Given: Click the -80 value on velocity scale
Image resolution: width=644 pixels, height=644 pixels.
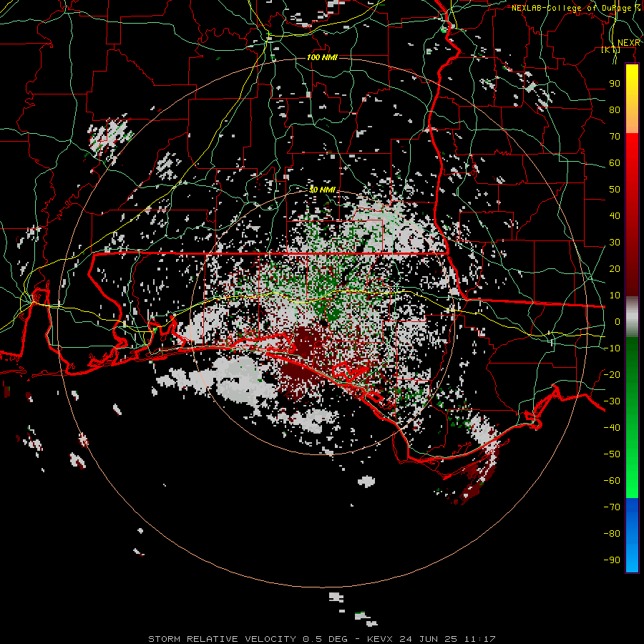Looking at the screenshot, I should click(612, 534).
